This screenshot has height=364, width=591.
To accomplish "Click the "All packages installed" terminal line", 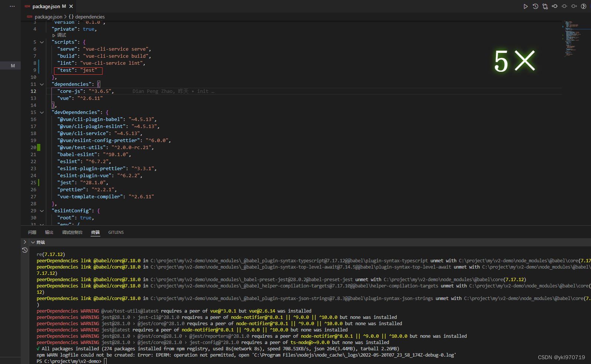I will pyautogui.click(x=218, y=349).
